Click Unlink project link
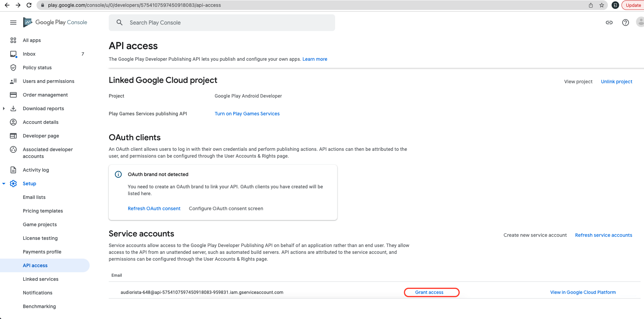The width and height of the screenshot is (644, 319). pos(616,82)
